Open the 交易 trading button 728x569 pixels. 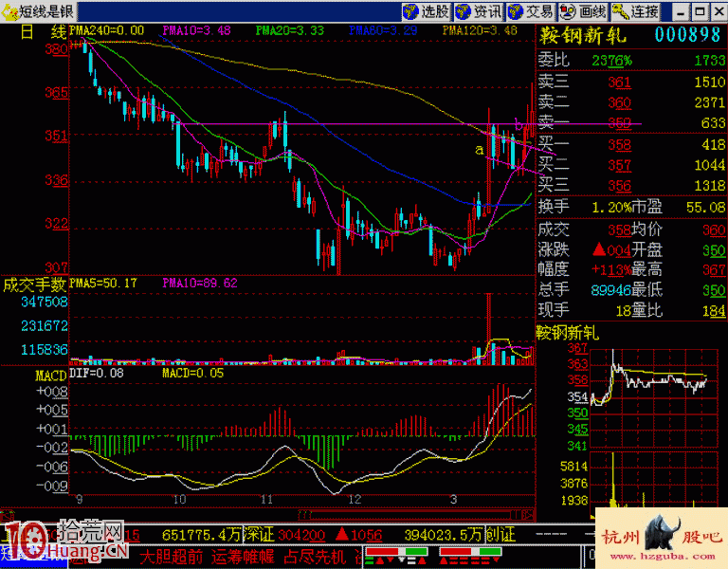(x=531, y=11)
